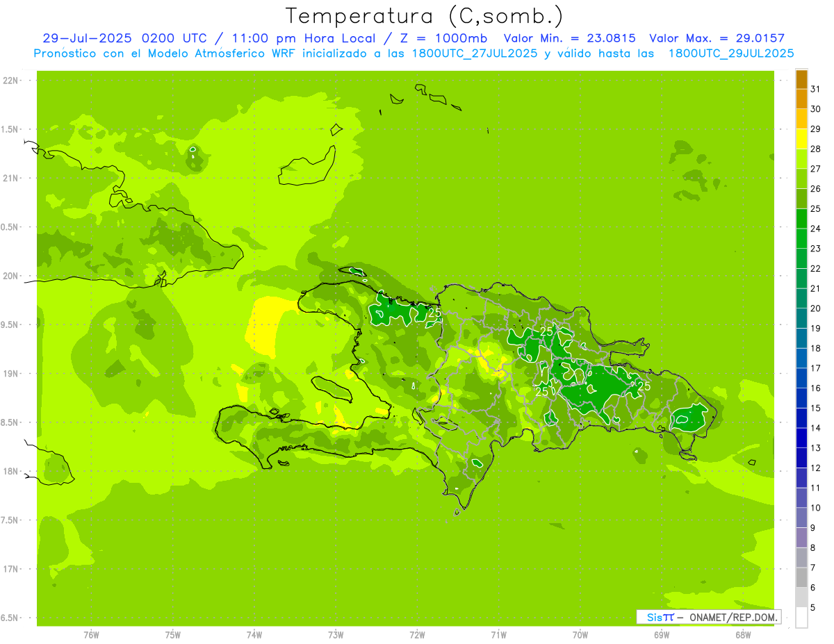834x644 pixels.
Task: Click the 73W longitude axis label
Action: (x=336, y=635)
